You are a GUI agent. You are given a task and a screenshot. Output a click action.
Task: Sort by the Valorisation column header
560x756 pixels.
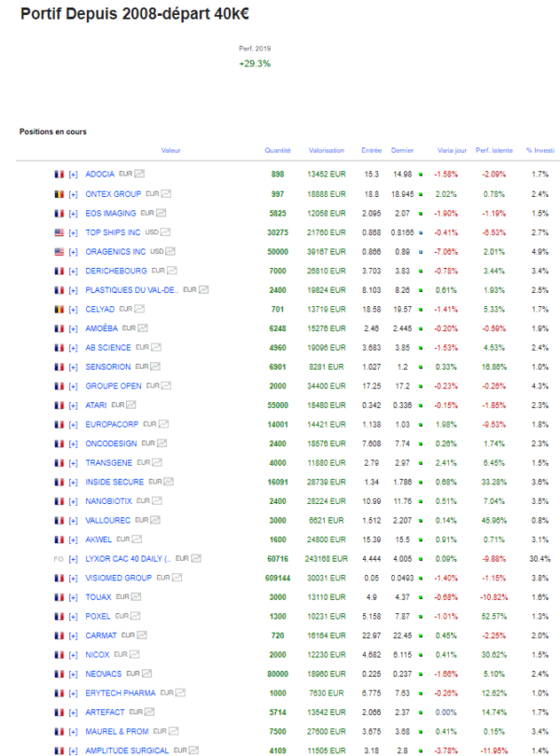coord(327,150)
